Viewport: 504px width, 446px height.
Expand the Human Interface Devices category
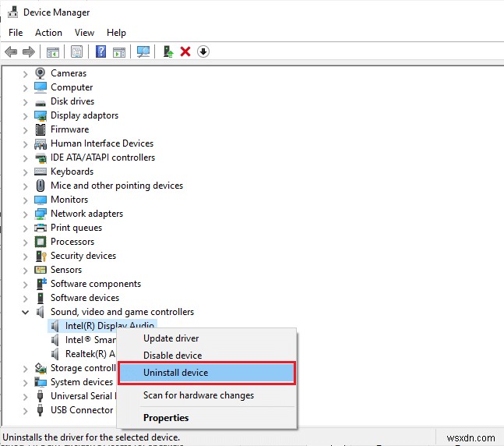26,144
